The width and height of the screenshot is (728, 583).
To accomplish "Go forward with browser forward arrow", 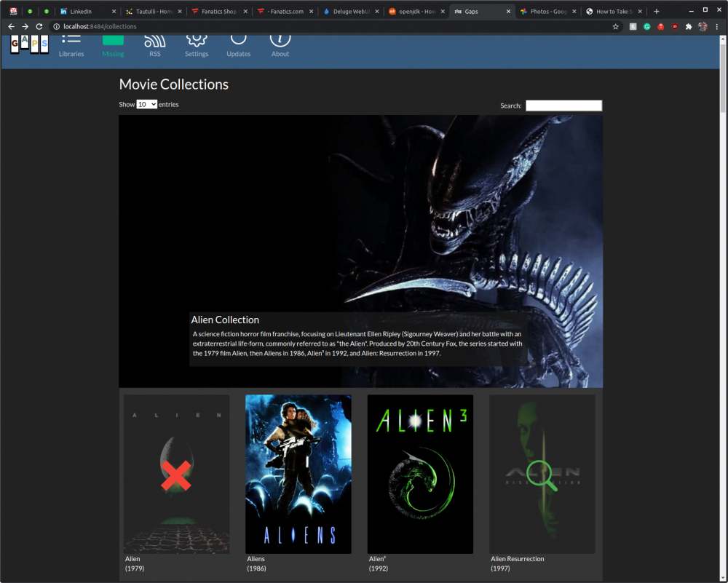I will pos(25,26).
